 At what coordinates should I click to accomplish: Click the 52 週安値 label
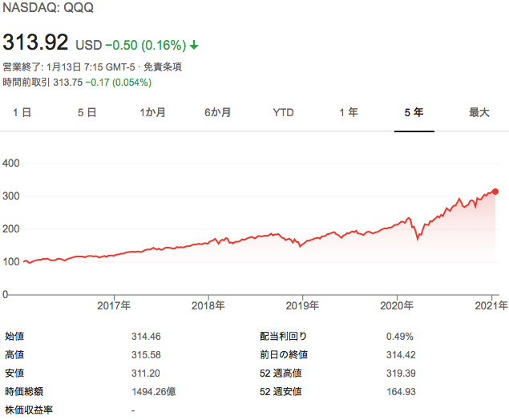coord(281,392)
